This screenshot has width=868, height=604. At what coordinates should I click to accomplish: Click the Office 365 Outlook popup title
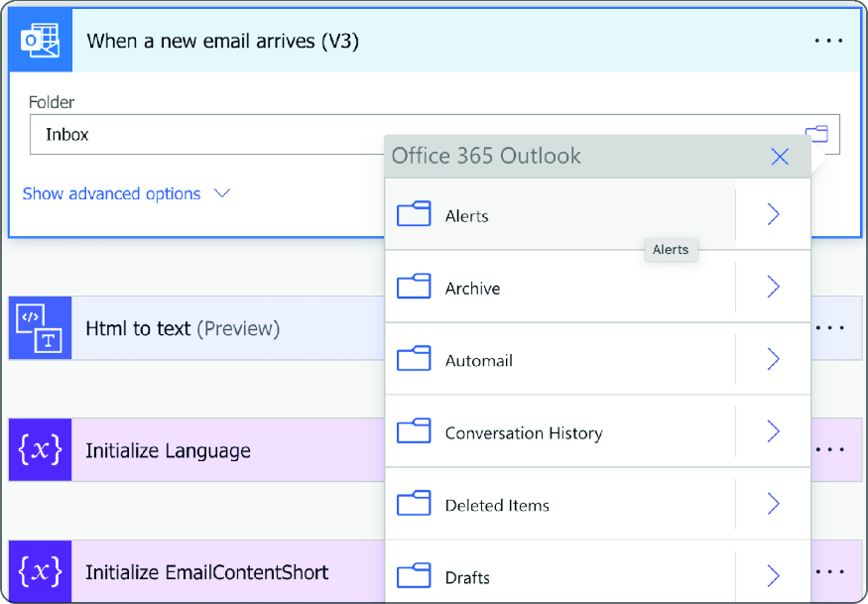486,156
